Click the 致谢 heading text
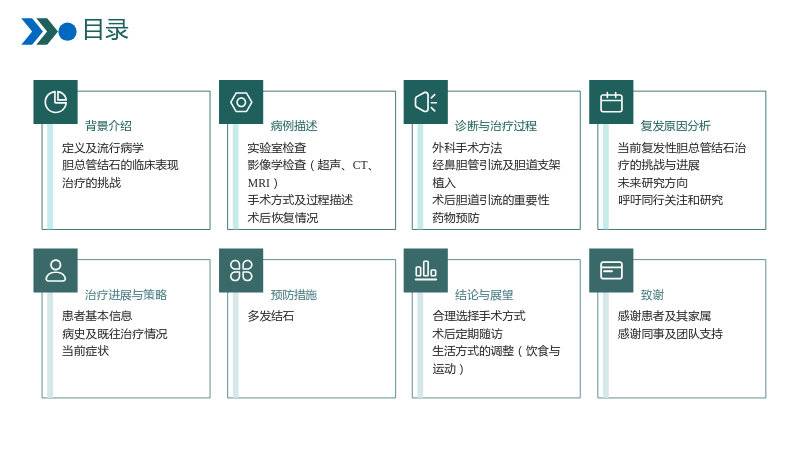This screenshot has width=800, height=450. point(652,294)
